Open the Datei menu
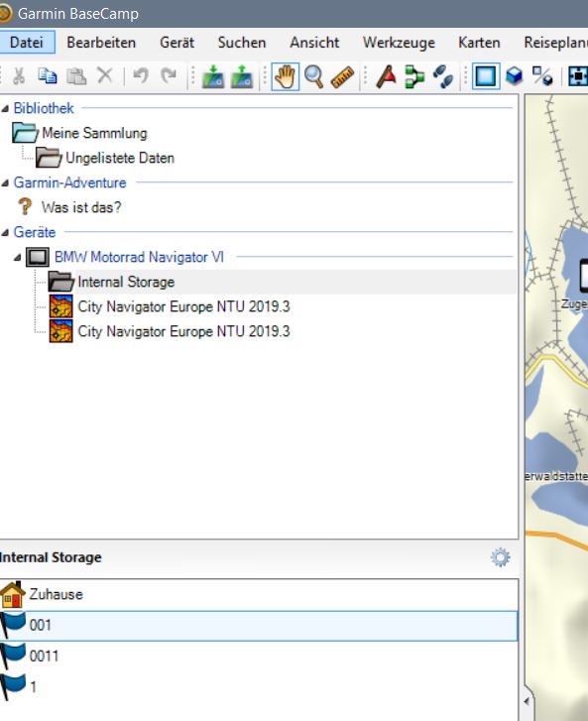The image size is (588, 721). 27,43
